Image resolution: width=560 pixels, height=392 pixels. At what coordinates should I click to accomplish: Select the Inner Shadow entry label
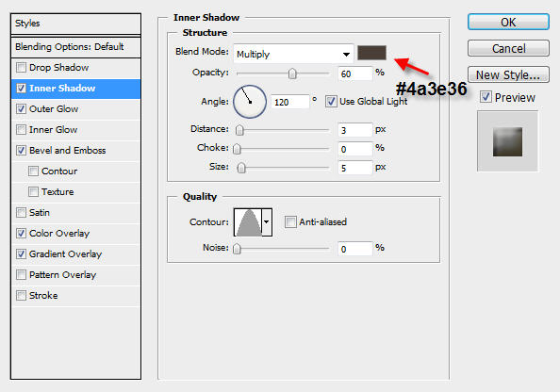click(x=62, y=89)
